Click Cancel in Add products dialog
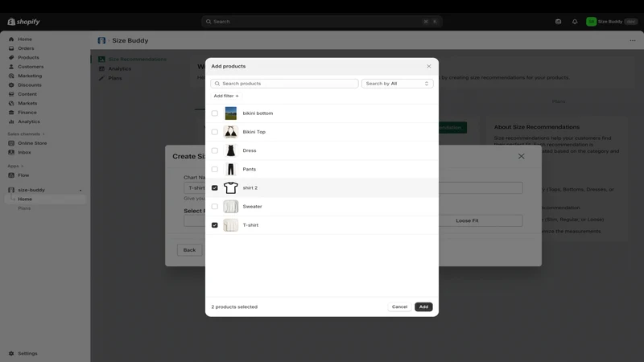 point(399,307)
